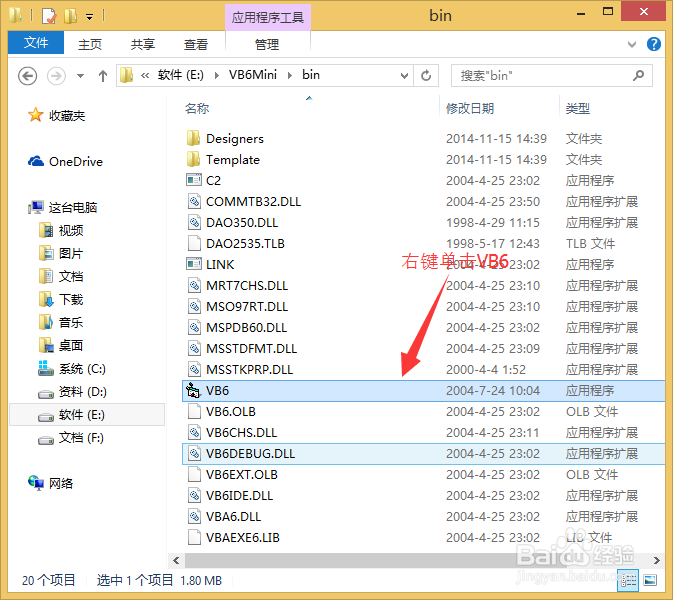Sort by the 类型 column header

577,109
